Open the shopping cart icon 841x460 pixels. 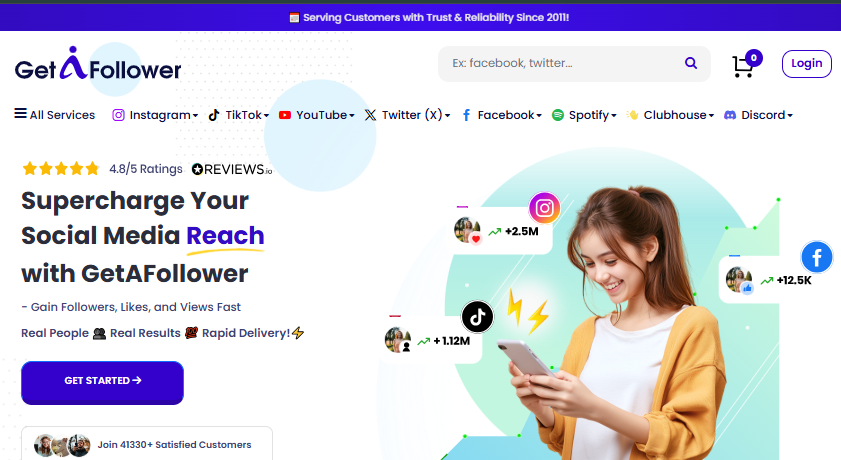click(x=743, y=66)
